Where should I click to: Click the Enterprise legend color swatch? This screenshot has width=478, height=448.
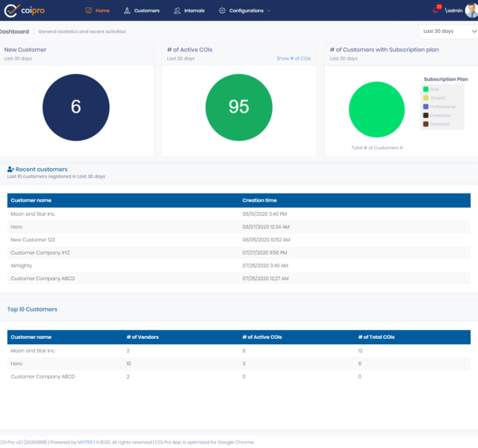tap(426, 115)
